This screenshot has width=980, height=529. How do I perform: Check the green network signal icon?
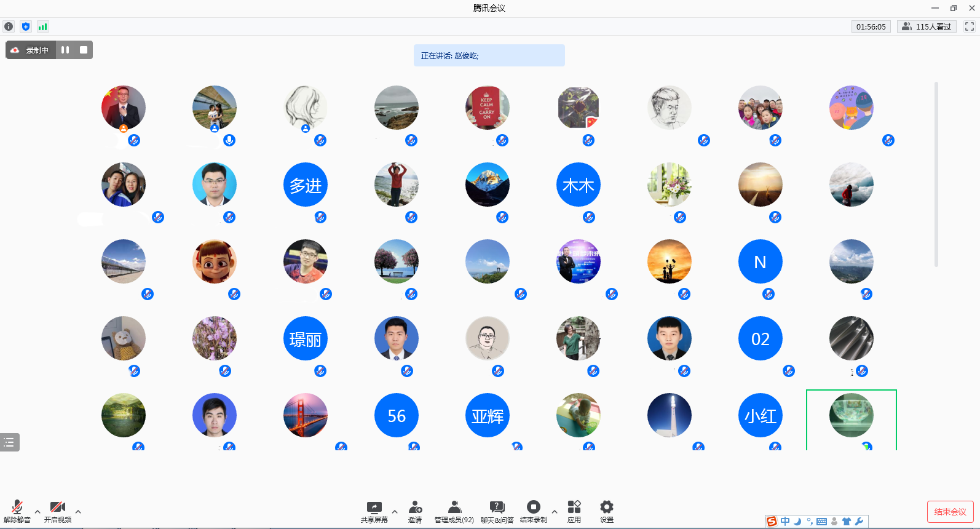tap(42, 26)
